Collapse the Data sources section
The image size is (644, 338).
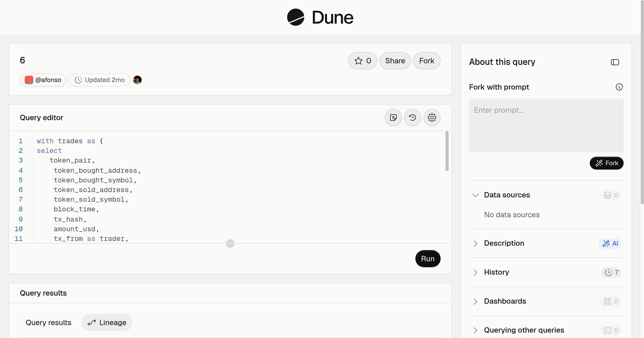(x=475, y=195)
